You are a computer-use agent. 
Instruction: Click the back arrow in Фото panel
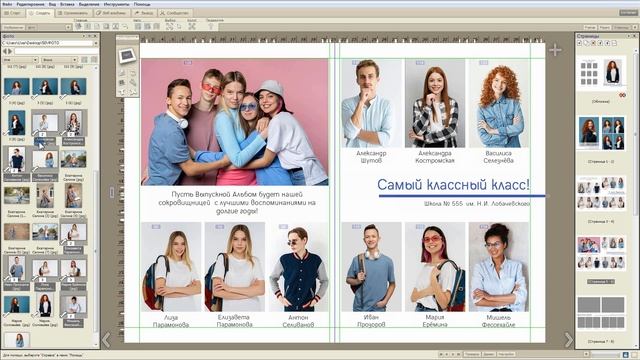(5, 51)
